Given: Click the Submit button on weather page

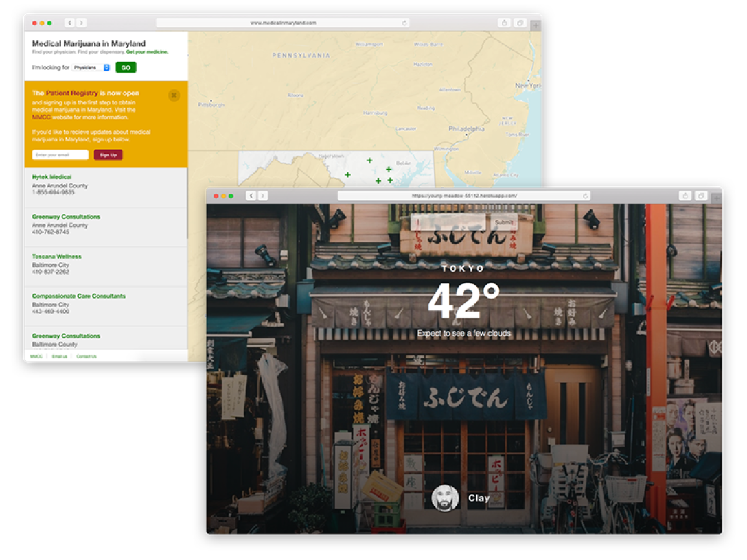Looking at the screenshot, I should [x=504, y=222].
